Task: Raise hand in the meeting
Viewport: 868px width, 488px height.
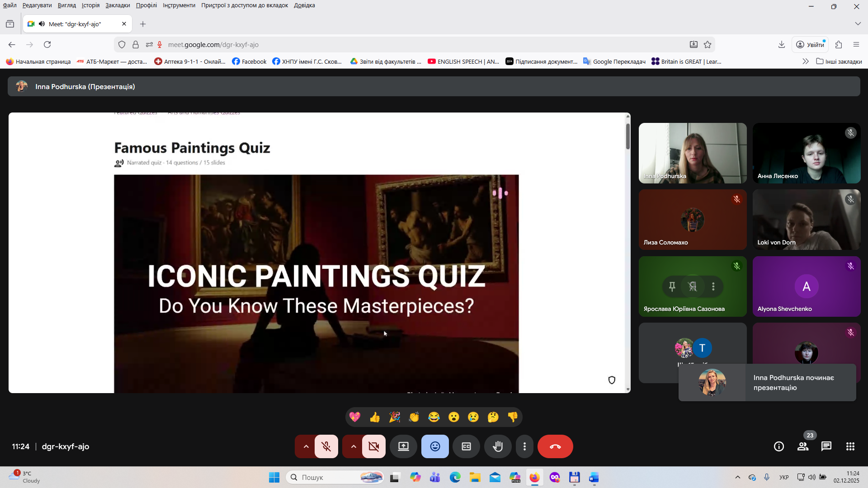Action: (x=497, y=446)
